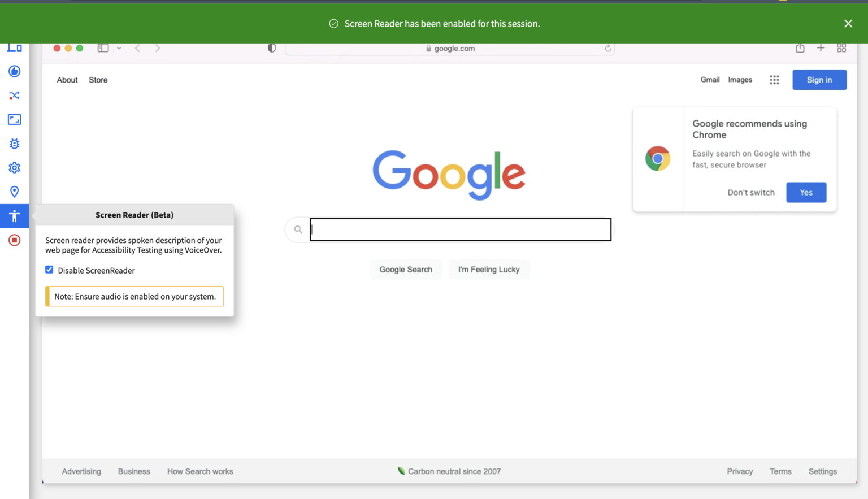Stop the session with red stop icon

click(x=14, y=240)
